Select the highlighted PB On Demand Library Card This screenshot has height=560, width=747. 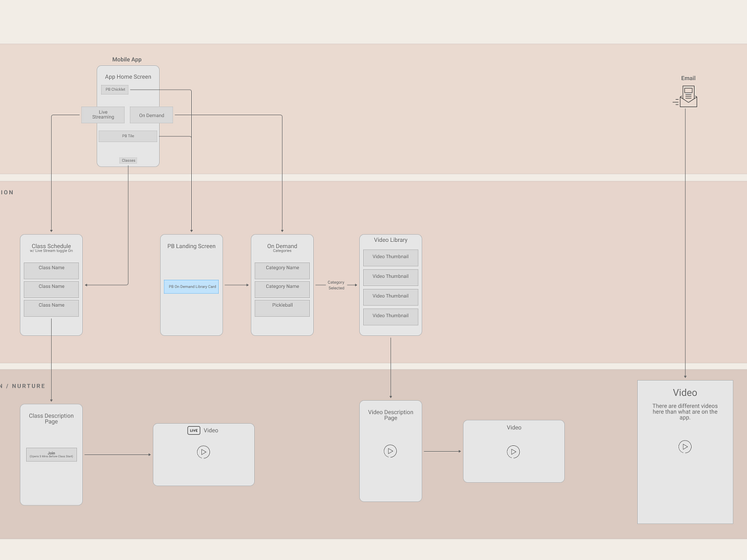pos(191,287)
